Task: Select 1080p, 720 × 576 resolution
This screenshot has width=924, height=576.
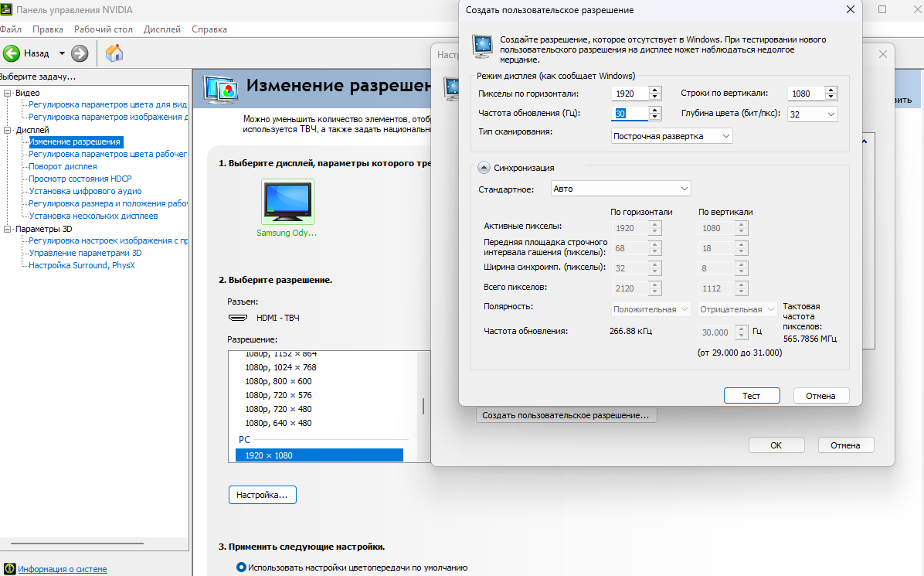Action: point(278,395)
